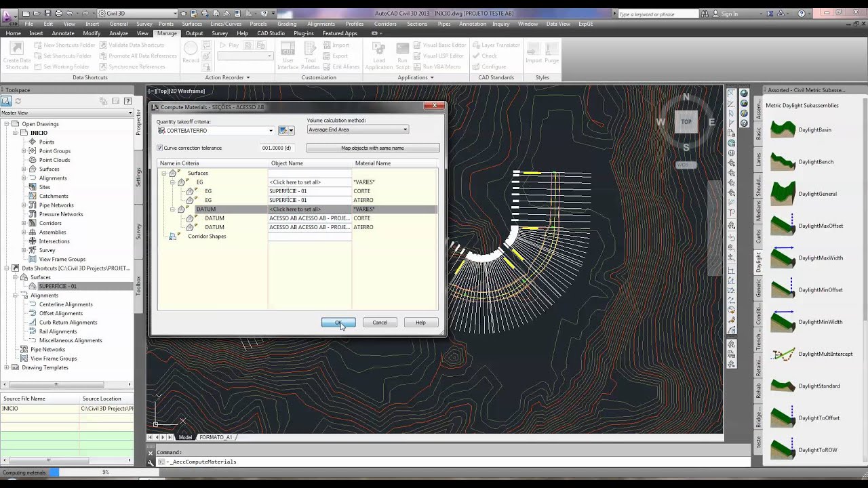Click the INICIO source file name row
868x488 pixels.
39,409
